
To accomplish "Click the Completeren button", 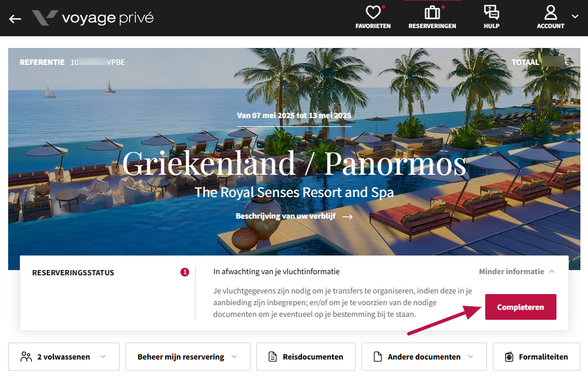I will (520, 307).
